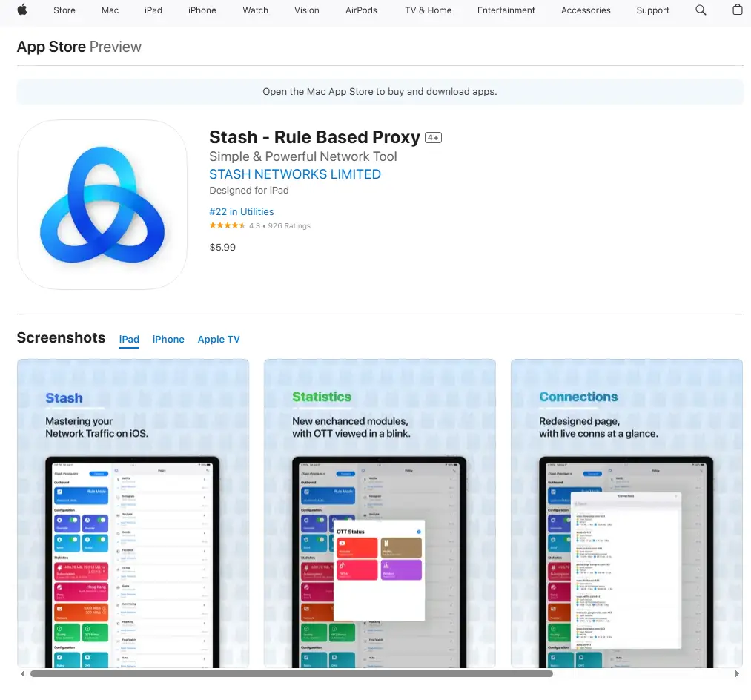Click the Screenshots section heading
Screen dimensions: 751x700
(x=62, y=338)
